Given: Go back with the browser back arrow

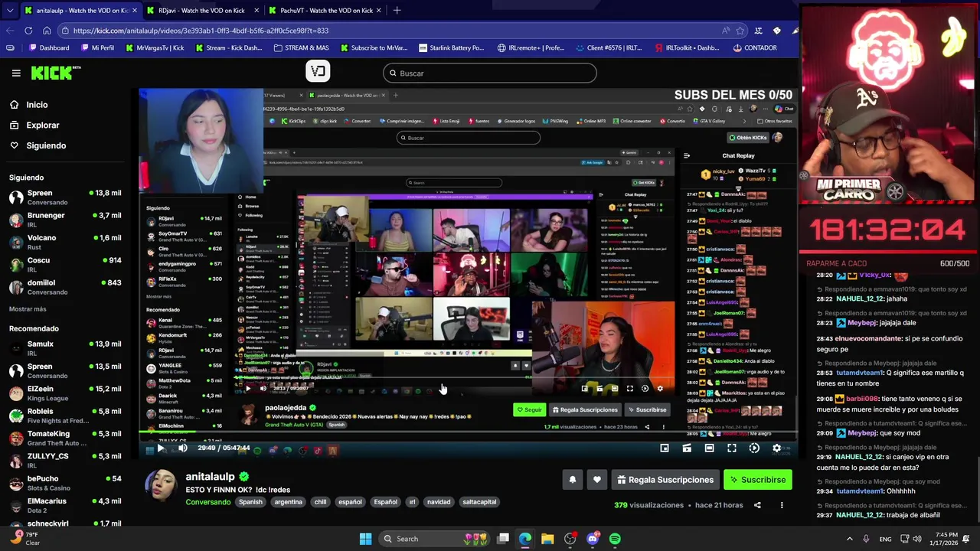Looking at the screenshot, I should pos(10,31).
